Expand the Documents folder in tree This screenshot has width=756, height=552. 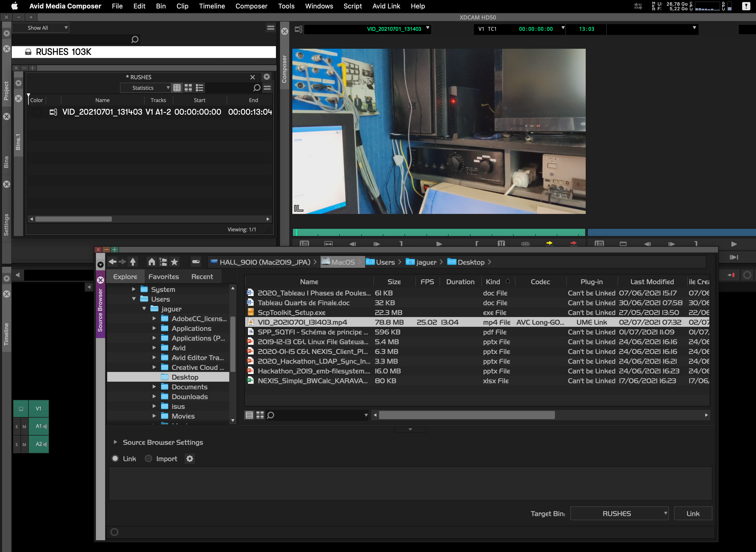(154, 387)
